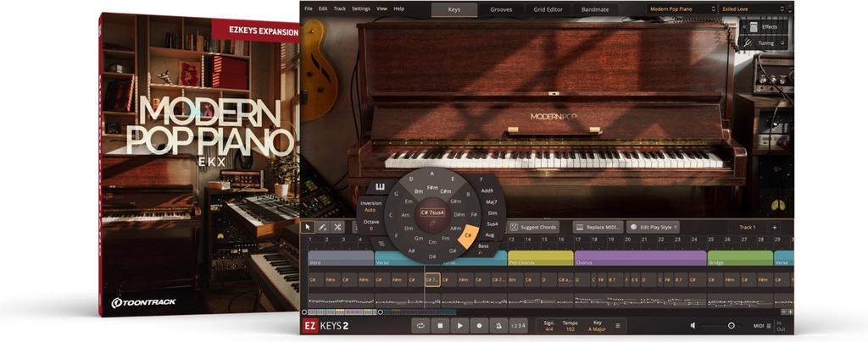
Task: Click the Tuning fork icon
Action: click(x=748, y=42)
